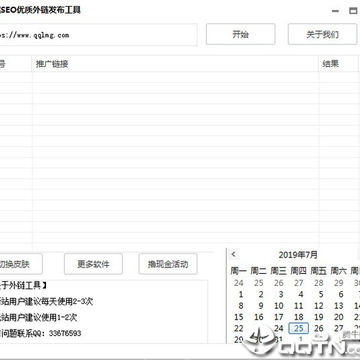Open the 关于我们 button
The image size is (360, 360).
322,34
